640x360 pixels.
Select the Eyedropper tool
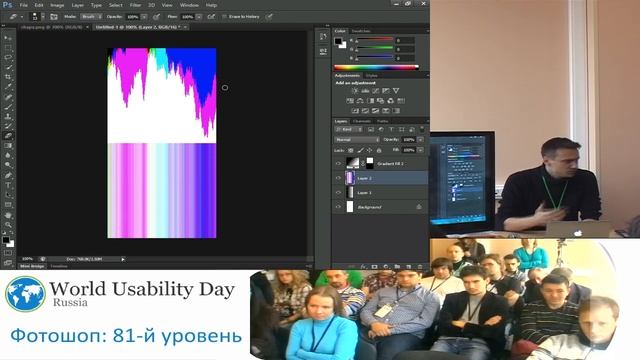[8, 87]
